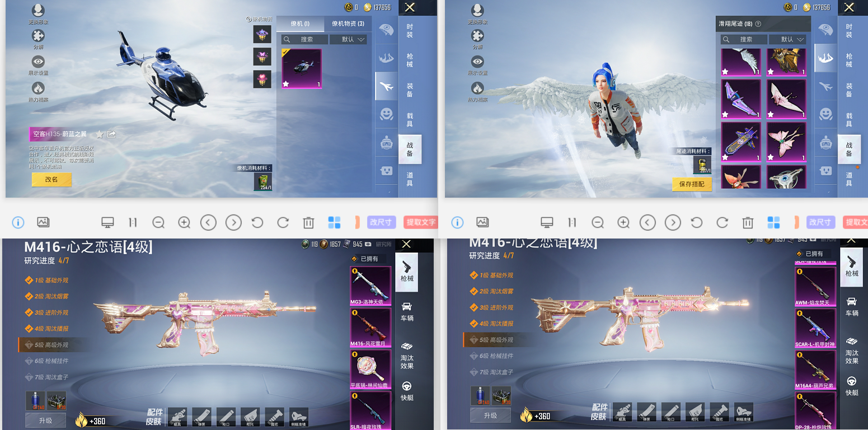Expand the 默认 sort dropdown under 滑翔尾迹
The width and height of the screenshot is (868, 430).
tap(787, 39)
